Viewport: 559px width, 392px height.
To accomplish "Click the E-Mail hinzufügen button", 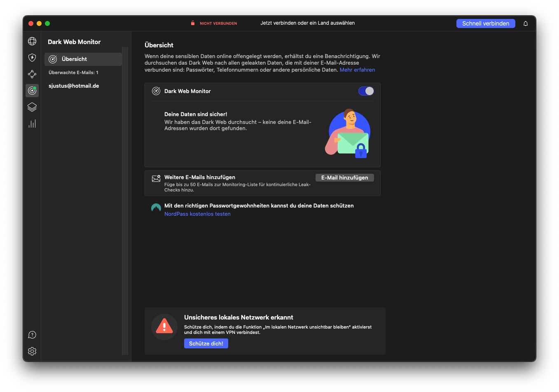I will [x=345, y=177].
